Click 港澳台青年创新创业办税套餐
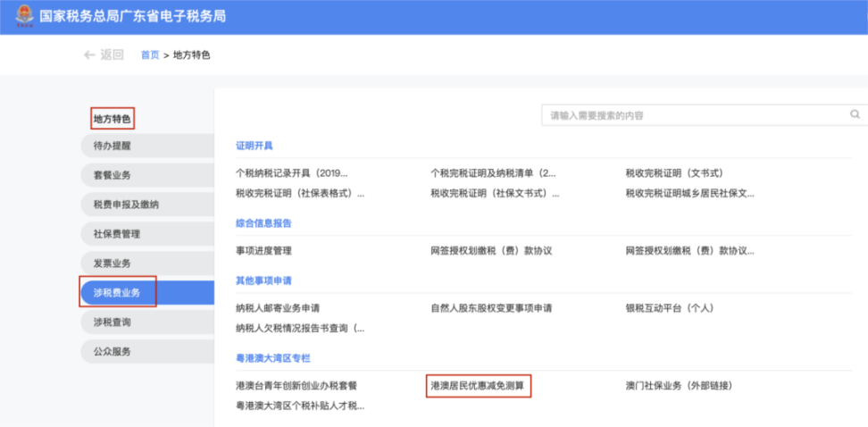 point(296,386)
